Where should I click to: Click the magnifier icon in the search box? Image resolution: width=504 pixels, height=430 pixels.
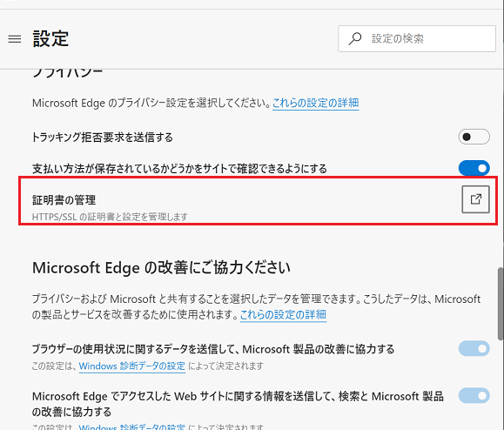[355, 38]
